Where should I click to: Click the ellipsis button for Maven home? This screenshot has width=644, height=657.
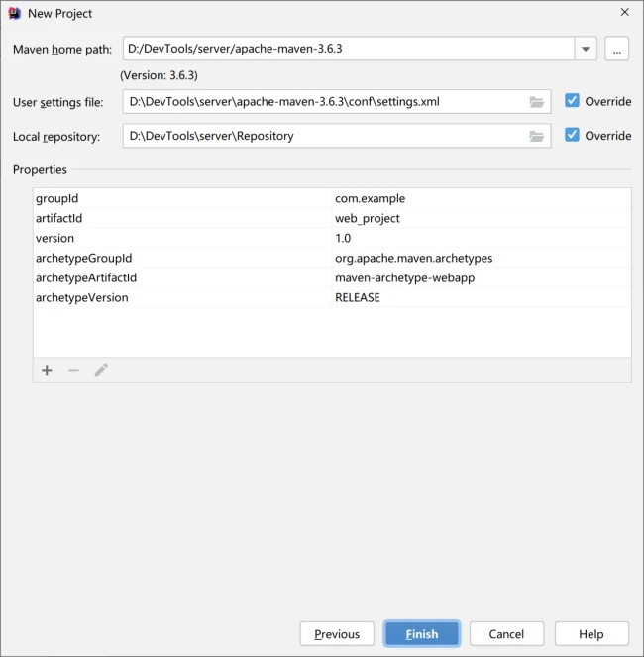click(616, 49)
